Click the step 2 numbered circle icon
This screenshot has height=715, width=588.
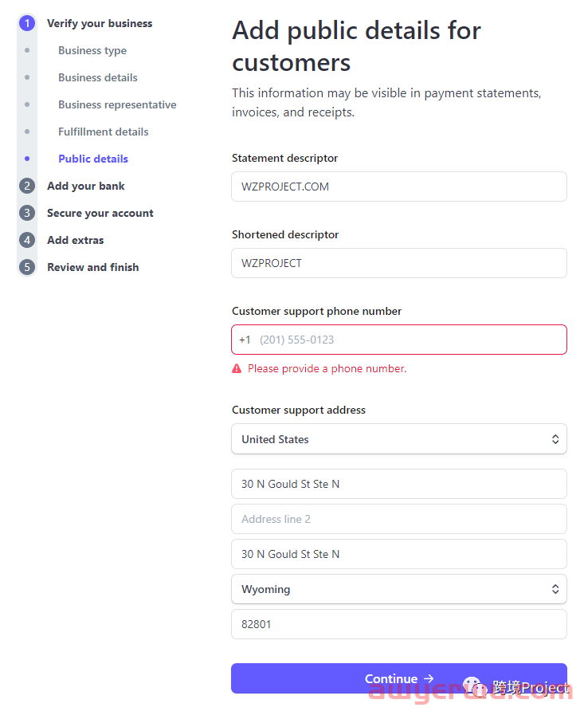(x=27, y=186)
